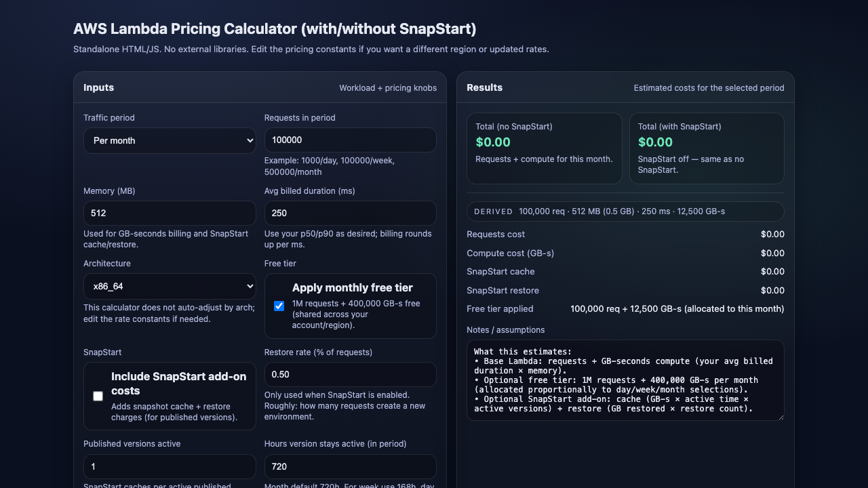Click the Hours version stays active field
The width and height of the screenshot is (868, 488).
[350, 466]
